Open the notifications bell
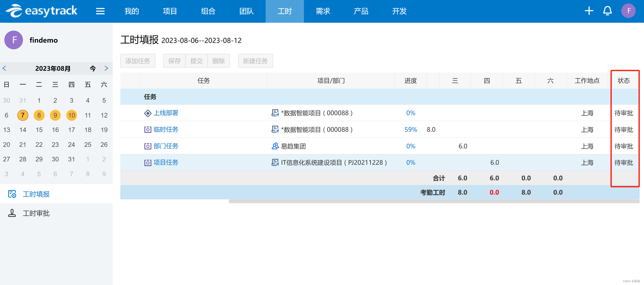Image resolution: width=644 pixels, height=285 pixels. [607, 11]
